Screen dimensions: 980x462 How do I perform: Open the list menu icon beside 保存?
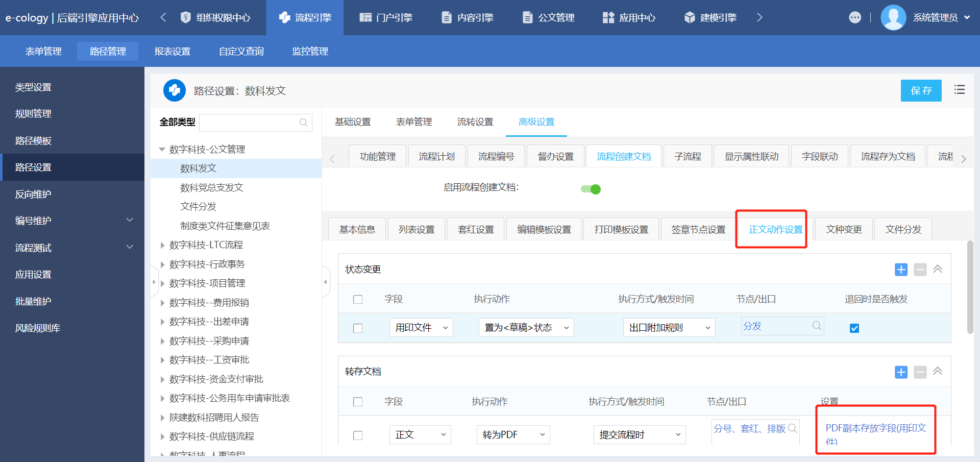pos(960,90)
